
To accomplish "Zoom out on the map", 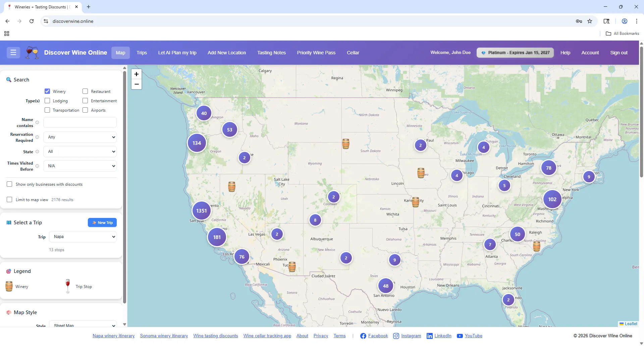I will 137,84.
